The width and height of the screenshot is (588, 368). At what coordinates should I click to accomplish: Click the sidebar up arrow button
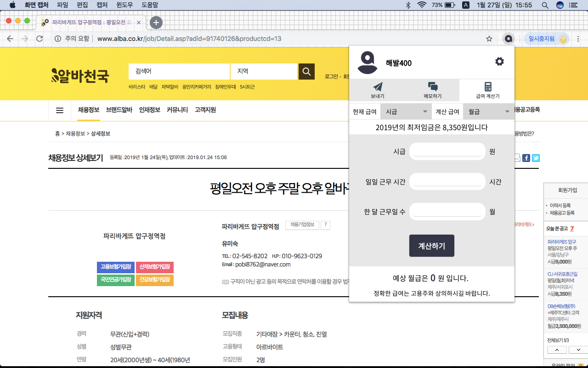click(557, 350)
